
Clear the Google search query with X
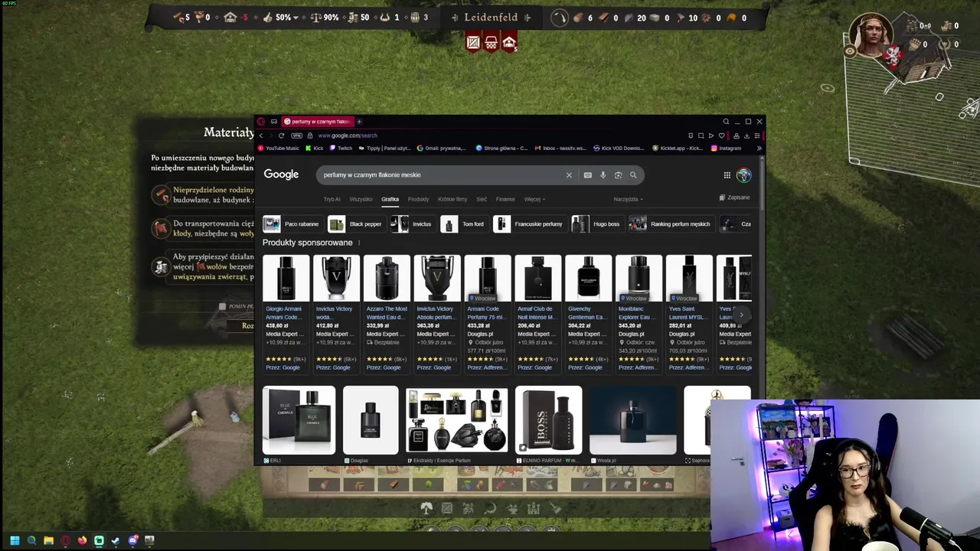click(x=569, y=175)
